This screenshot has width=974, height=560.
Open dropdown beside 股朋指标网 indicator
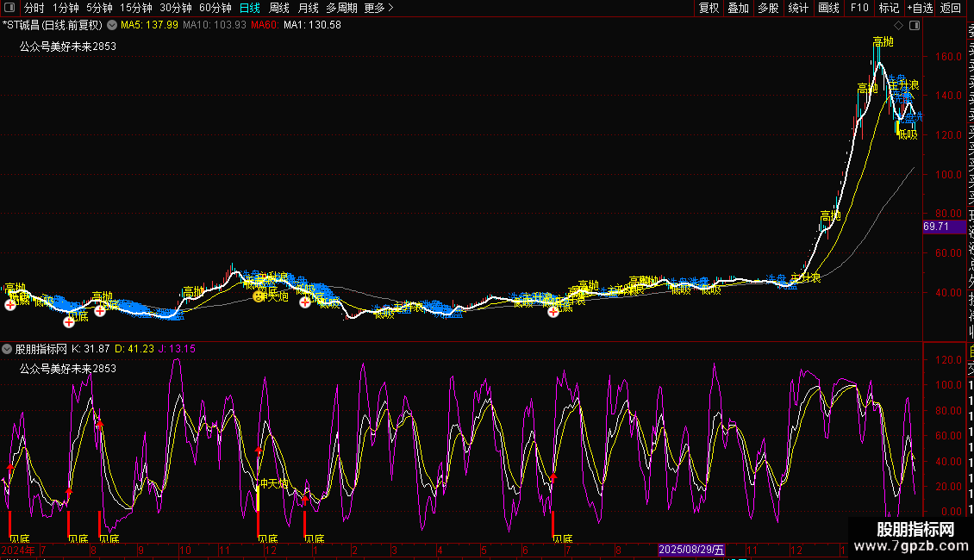tap(8, 349)
